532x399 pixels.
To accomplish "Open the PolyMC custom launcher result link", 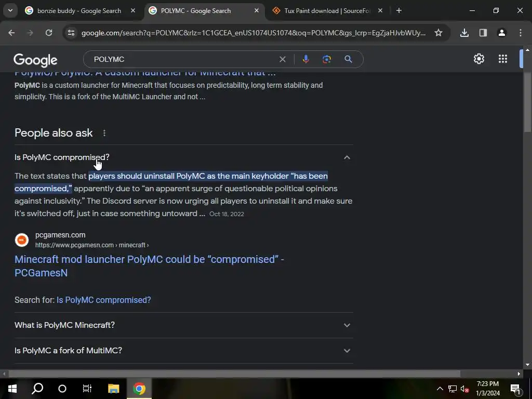I will coord(145,74).
